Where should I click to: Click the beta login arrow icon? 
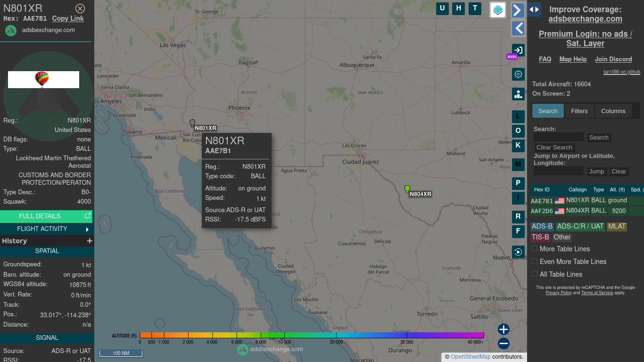(x=518, y=50)
